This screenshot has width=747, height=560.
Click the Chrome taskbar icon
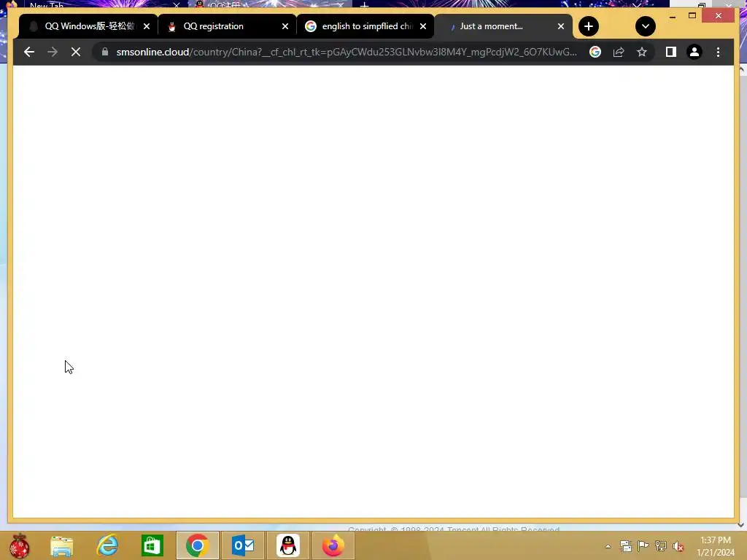[197, 545]
